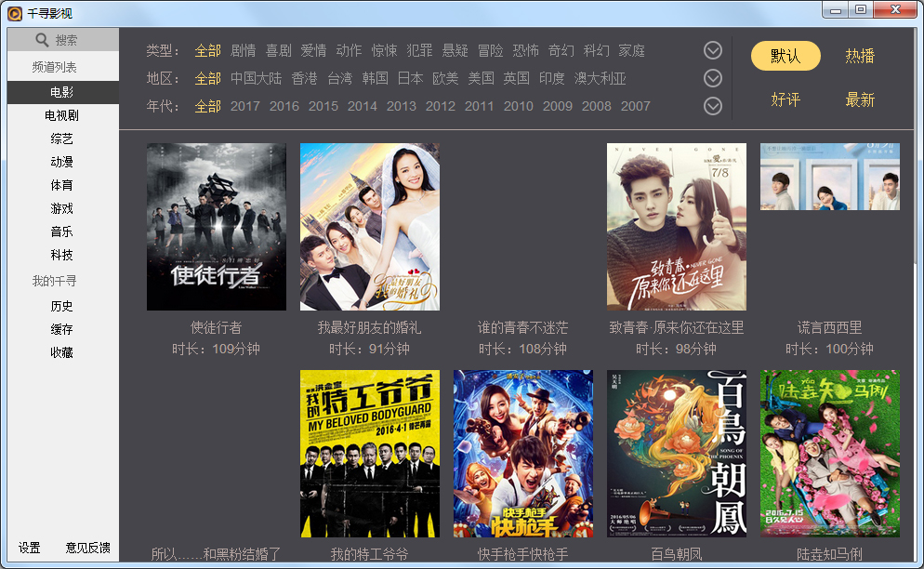This screenshot has height=569, width=924.
Task: Click the 千寻影视 app logo icon
Action: [15, 13]
